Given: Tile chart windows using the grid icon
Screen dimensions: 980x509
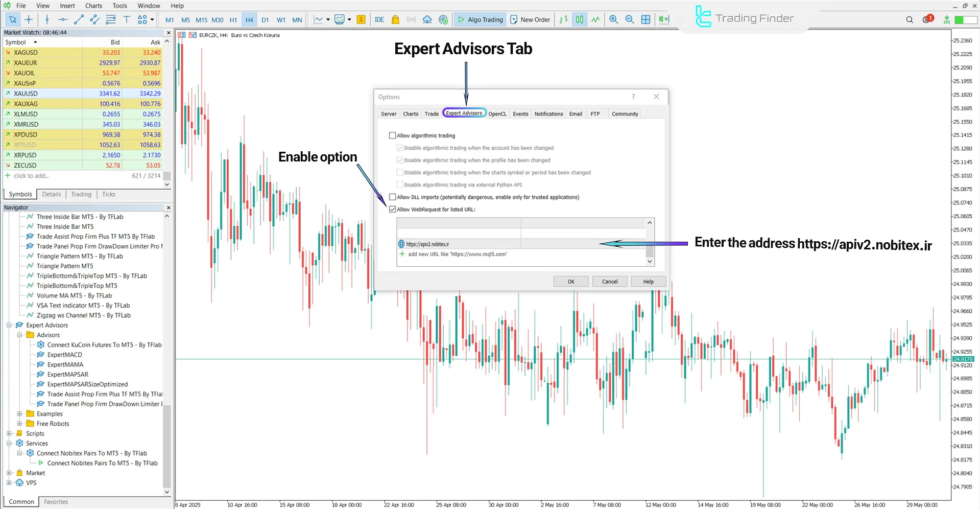Looking at the screenshot, I should pos(646,19).
